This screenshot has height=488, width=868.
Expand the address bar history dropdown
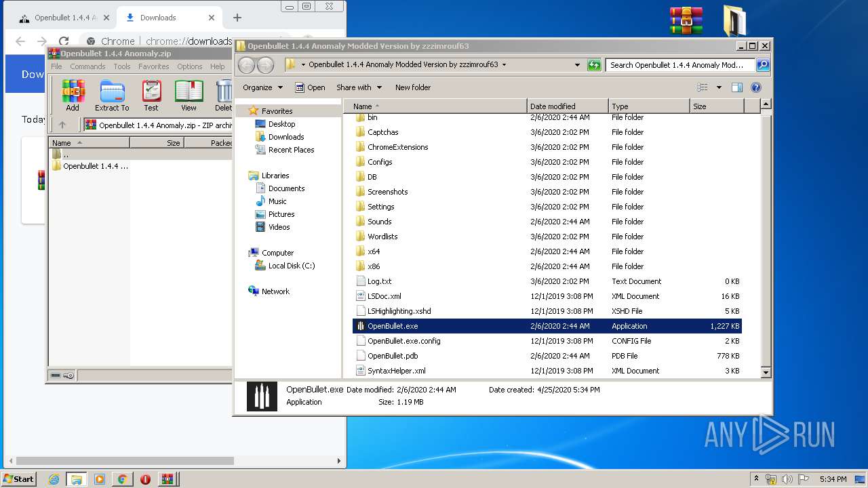577,65
